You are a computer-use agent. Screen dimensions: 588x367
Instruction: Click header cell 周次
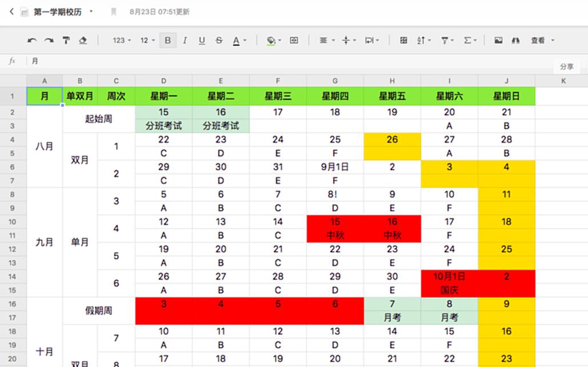tap(116, 96)
